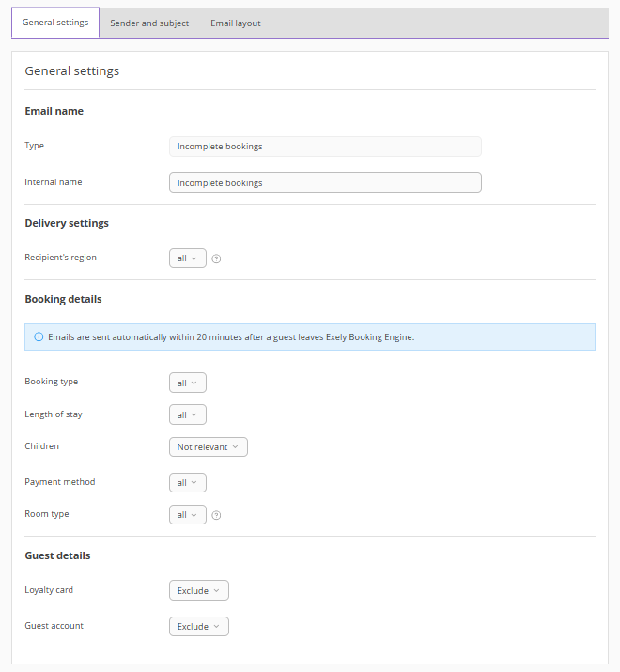The image size is (620, 672).
Task: Switch to the Sender and subject tab
Action: (x=149, y=23)
